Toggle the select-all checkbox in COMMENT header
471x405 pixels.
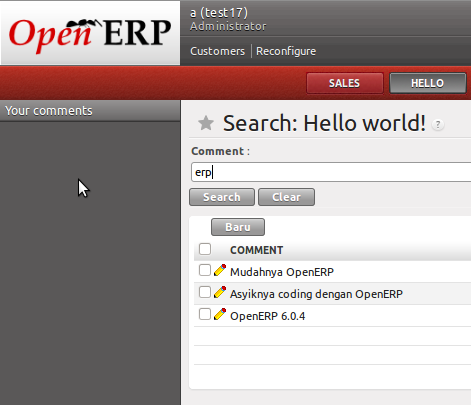click(205, 249)
